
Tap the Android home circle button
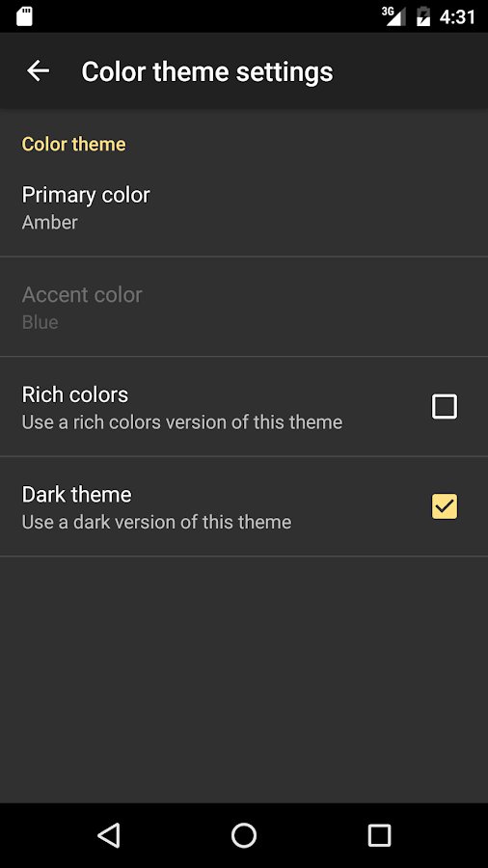244,835
